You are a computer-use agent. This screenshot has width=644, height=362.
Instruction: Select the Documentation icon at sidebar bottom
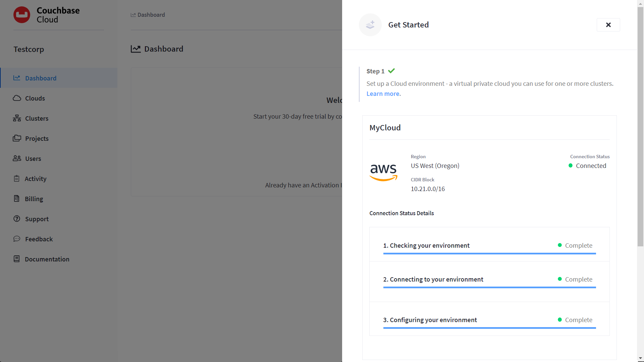pyautogui.click(x=17, y=259)
